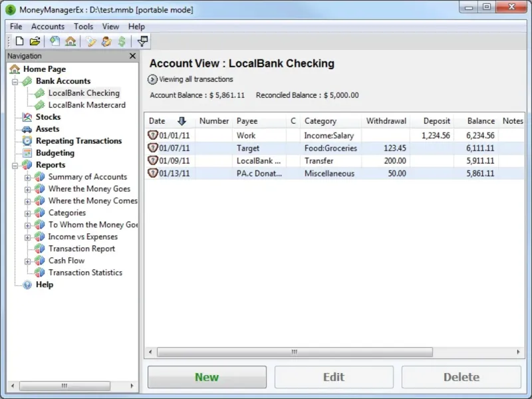Click the Repeating Transactions clock icon
The width and height of the screenshot is (532, 399).
[27, 141]
